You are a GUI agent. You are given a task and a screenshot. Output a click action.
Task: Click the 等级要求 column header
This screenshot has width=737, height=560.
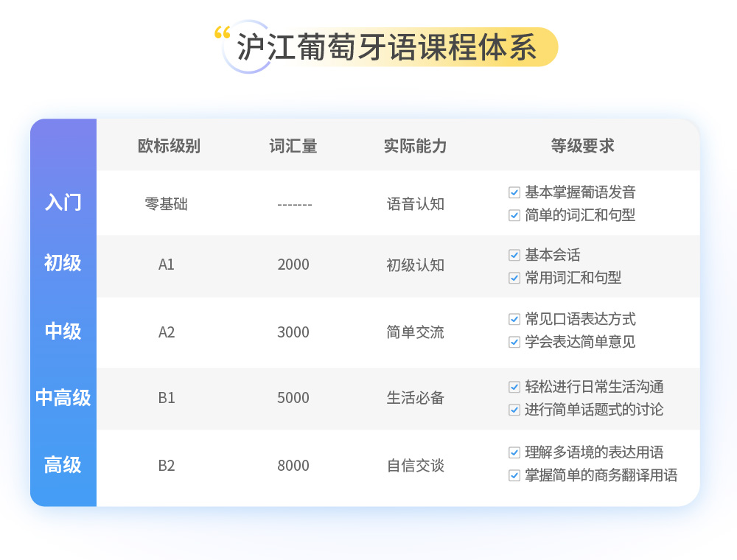[x=582, y=146]
